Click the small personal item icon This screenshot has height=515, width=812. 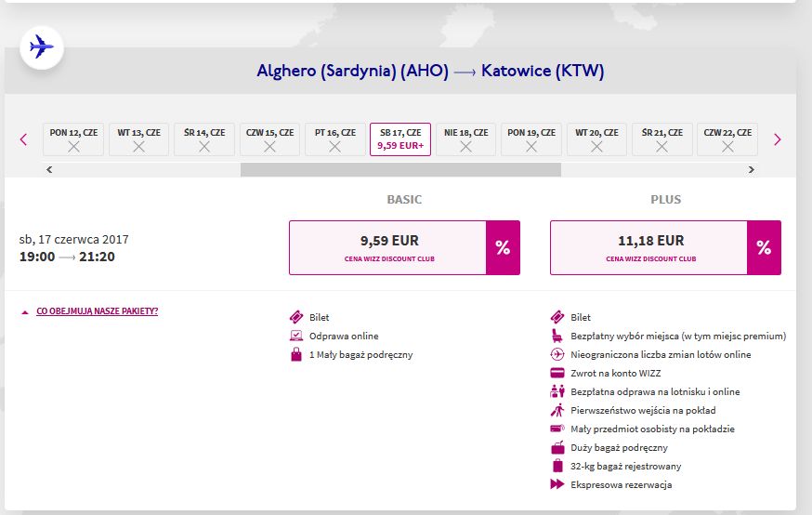click(557, 429)
